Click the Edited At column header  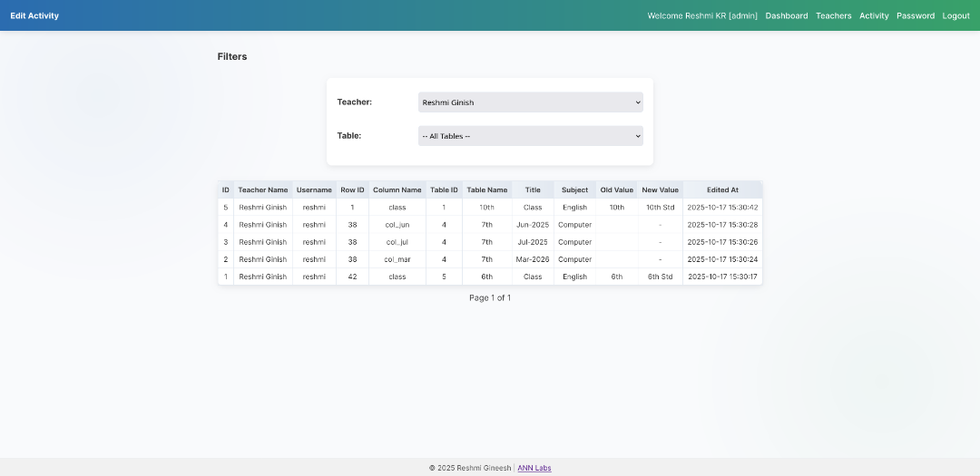pos(722,190)
